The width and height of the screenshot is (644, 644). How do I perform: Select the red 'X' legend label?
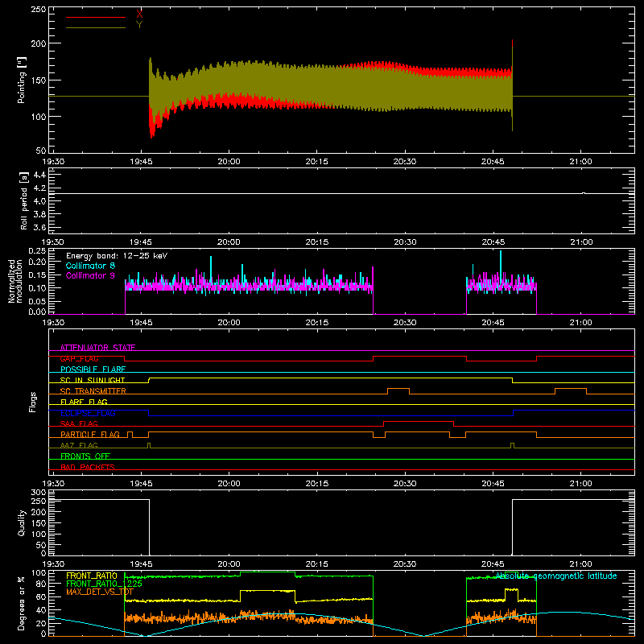pos(139,14)
